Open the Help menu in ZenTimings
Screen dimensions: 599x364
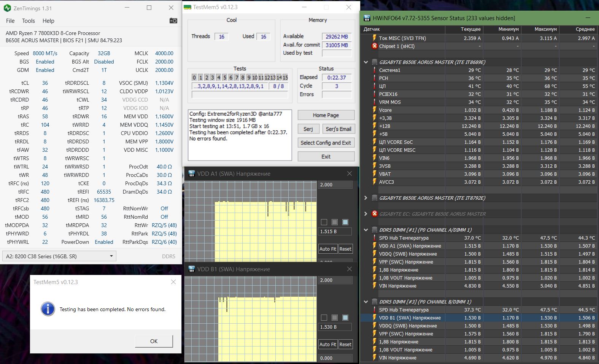coord(48,21)
